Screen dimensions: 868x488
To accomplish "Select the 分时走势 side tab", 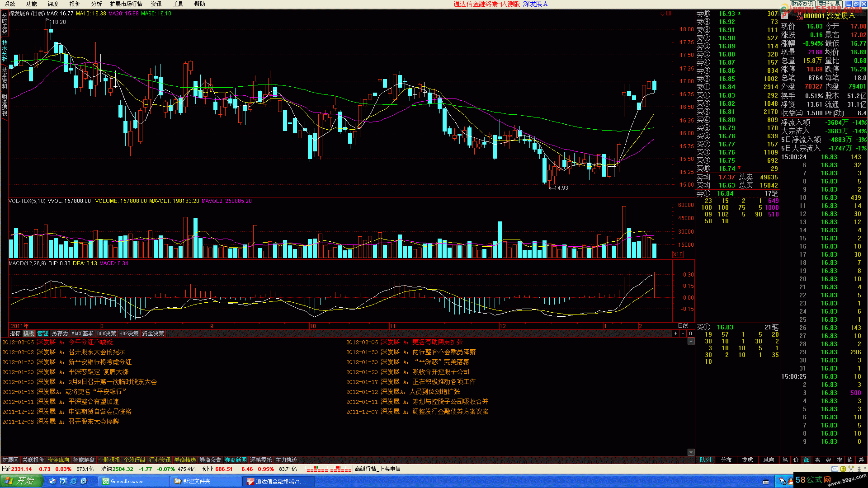I will point(5,24).
